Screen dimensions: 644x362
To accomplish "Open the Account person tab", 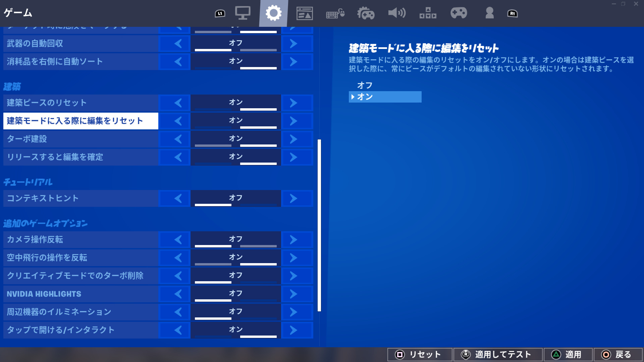I will coord(489,13).
